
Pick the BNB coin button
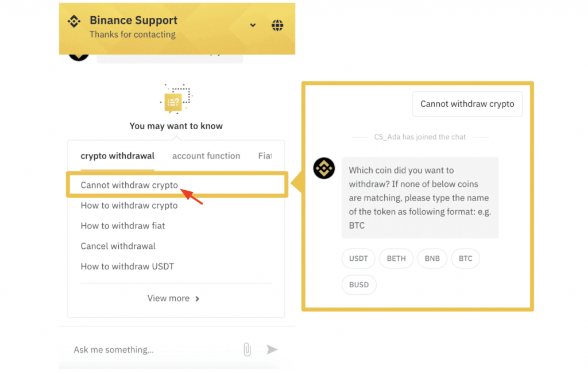pos(432,259)
